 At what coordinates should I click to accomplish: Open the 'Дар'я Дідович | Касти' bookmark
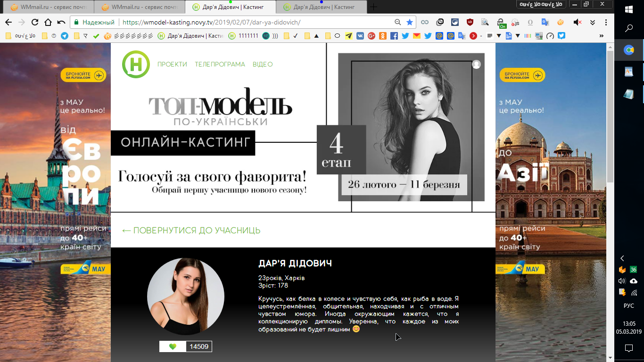pos(190,35)
